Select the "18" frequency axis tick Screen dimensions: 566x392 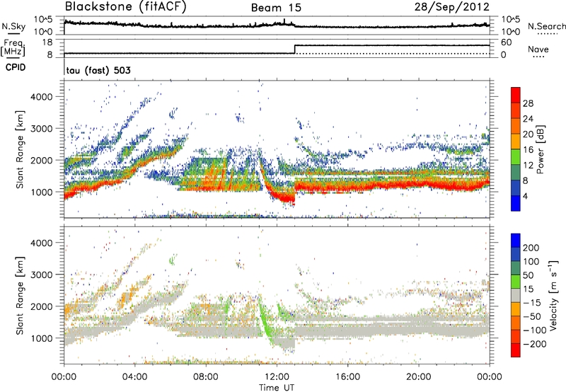coord(47,42)
